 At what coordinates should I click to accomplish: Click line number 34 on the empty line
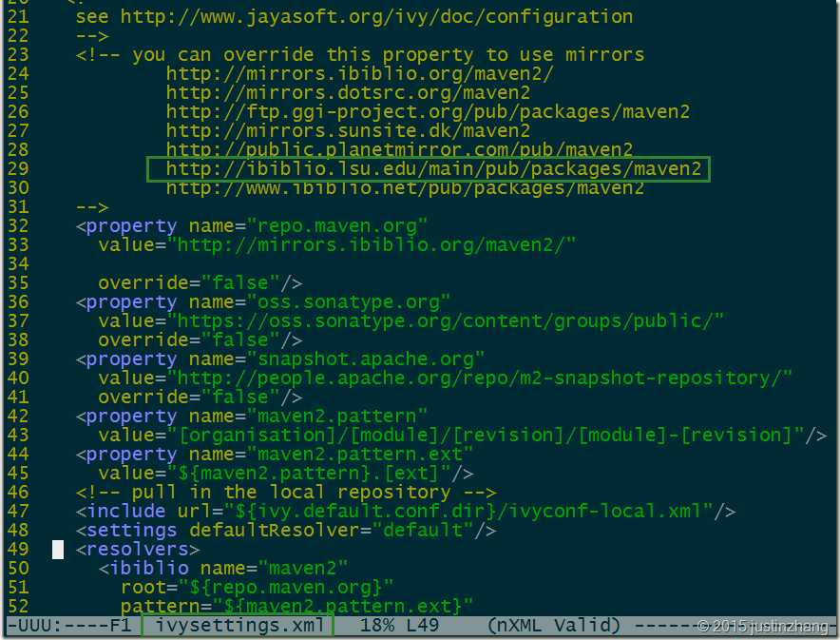point(18,263)
